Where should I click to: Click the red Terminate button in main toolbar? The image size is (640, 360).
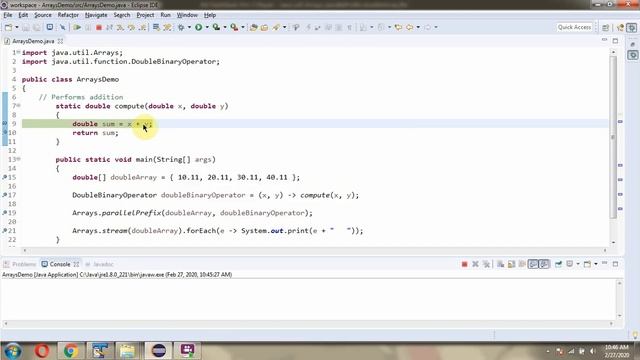pyautogui.click(x=98, y=27)
